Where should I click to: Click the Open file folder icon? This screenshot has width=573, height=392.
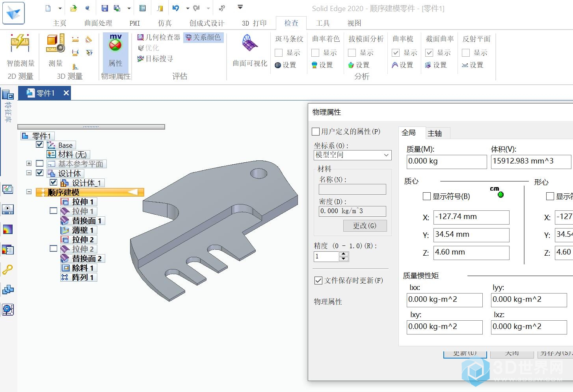[74, 8]
